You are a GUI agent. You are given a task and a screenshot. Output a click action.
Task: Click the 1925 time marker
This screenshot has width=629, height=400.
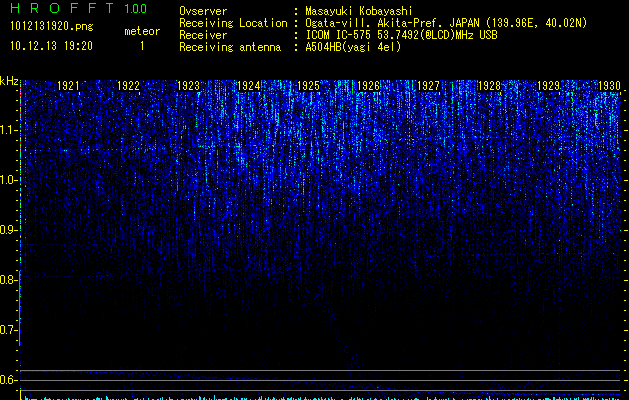click(308, 86)
